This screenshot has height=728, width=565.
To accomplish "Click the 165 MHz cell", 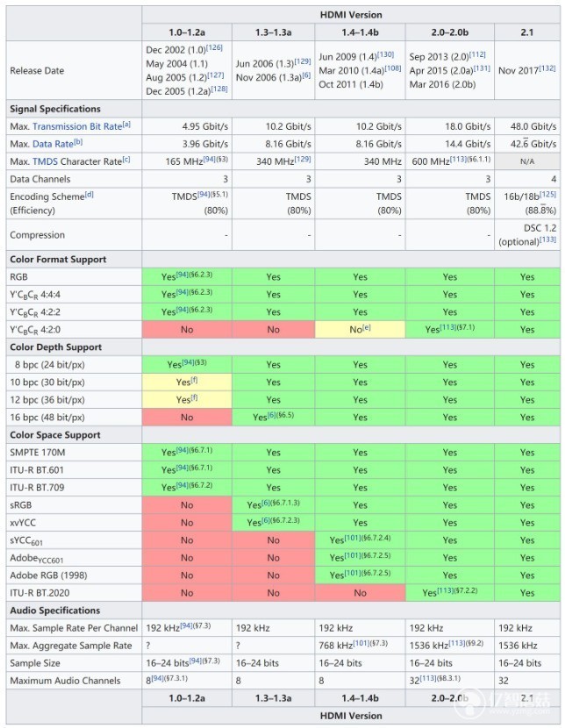I will click(187, 161).
